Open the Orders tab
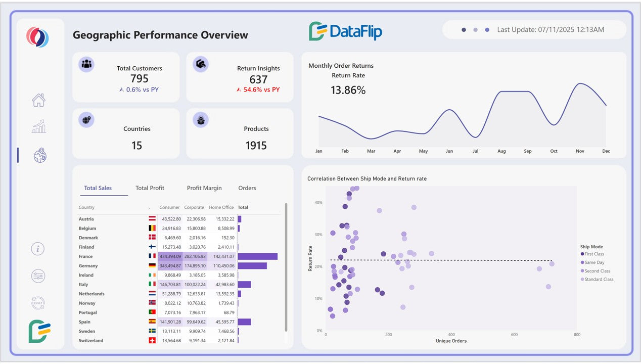 pyautogui.click(x=247, y=188)
